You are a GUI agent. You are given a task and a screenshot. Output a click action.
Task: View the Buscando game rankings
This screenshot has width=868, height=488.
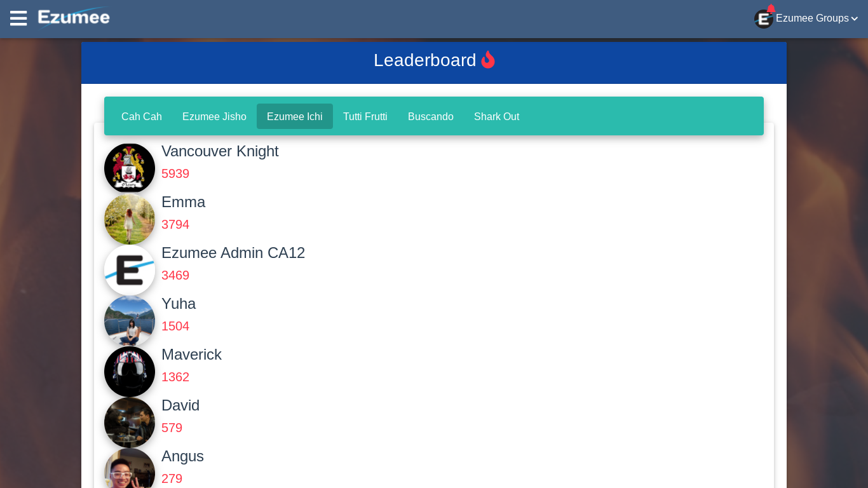(430, 116)
